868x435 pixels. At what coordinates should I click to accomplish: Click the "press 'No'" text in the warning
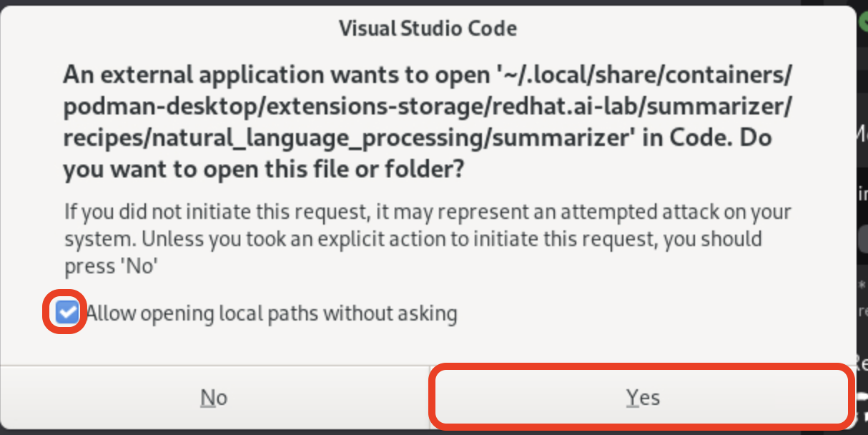click(x=111, y=267)
